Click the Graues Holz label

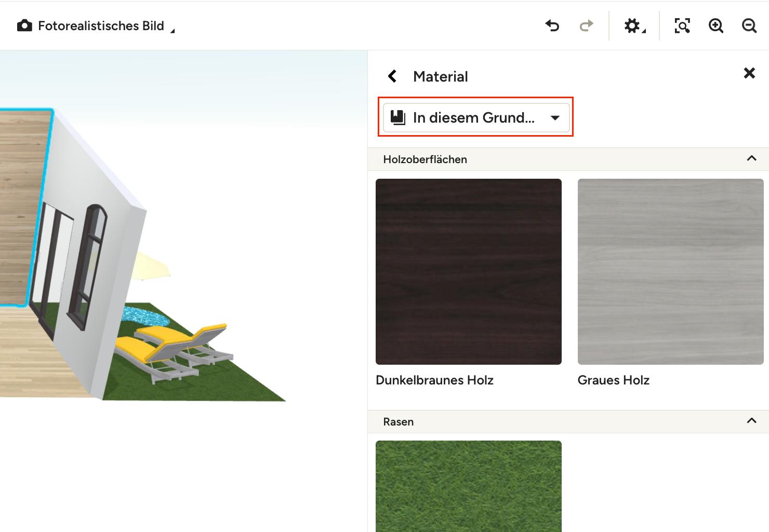point(614,380)
